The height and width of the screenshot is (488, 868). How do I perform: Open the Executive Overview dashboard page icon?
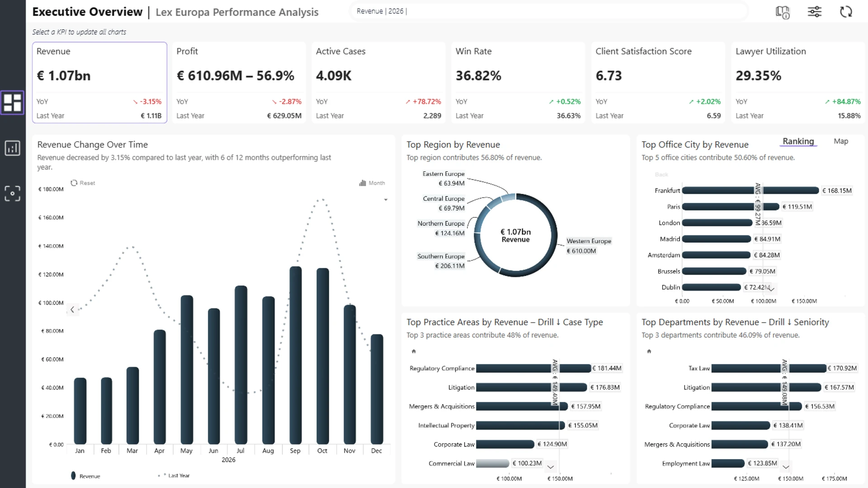12,103
